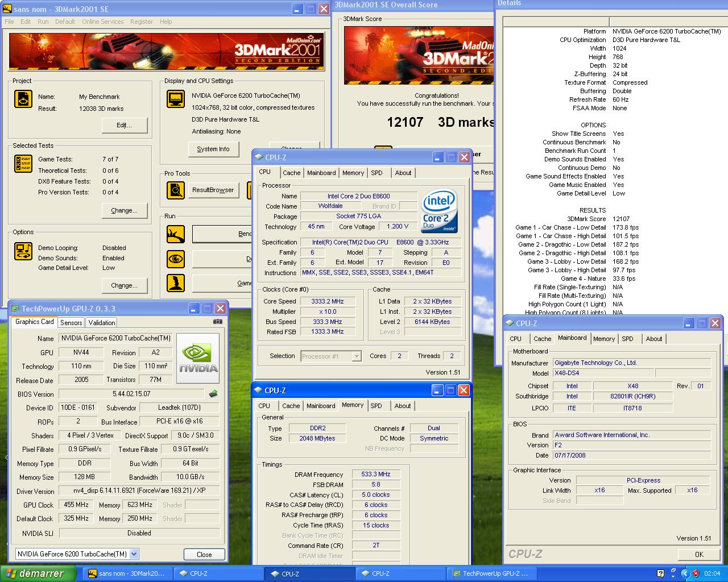Click the Options demo settings icon
The width and height of the screenshot is (728, 582).
pos(23,250)
